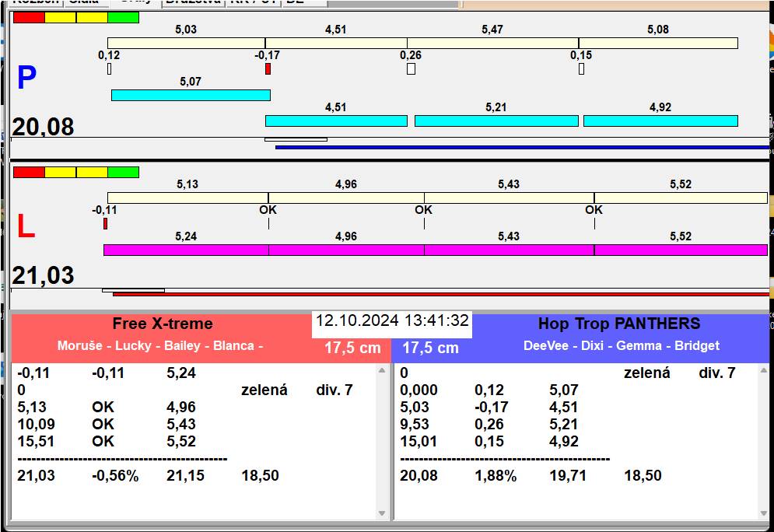The width and height of the screenshot is (774, 532).
Task: Click the green start light in L lane
Action: pyautogui.click(x=124, y=172)
